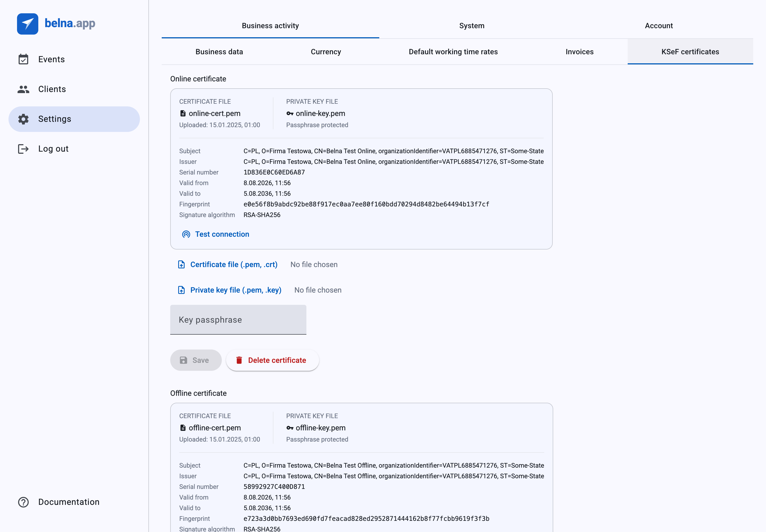The image size is (766, 532).
Task: Click the Events calendar icon
Action: (23, 59)
